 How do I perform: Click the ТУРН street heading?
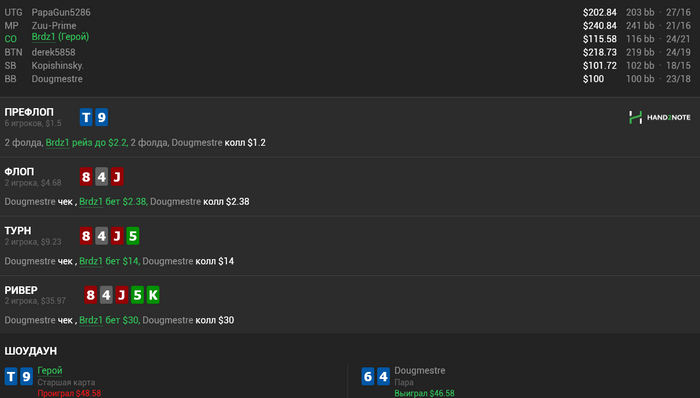coord(18,231)
